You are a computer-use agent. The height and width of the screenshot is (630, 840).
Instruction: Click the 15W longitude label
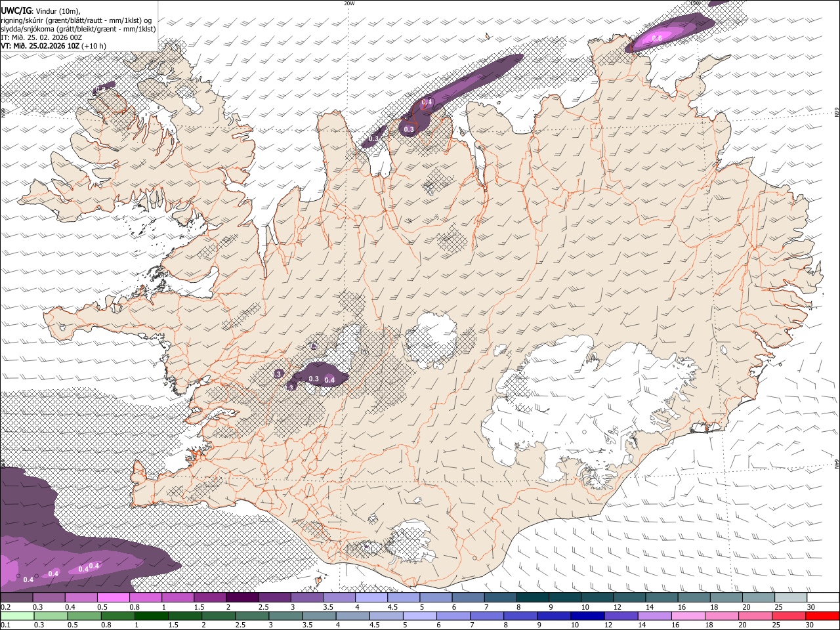(695, 3)
